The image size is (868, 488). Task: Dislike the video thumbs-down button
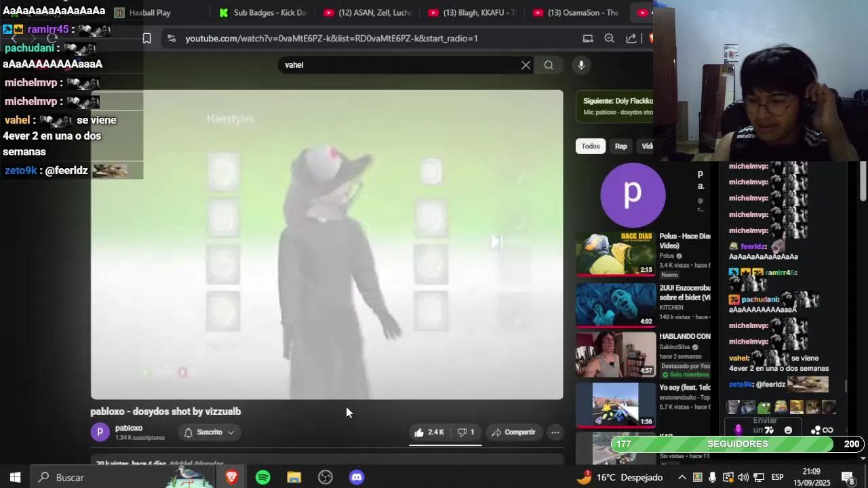pyautogui.click(x=465, y=432)
